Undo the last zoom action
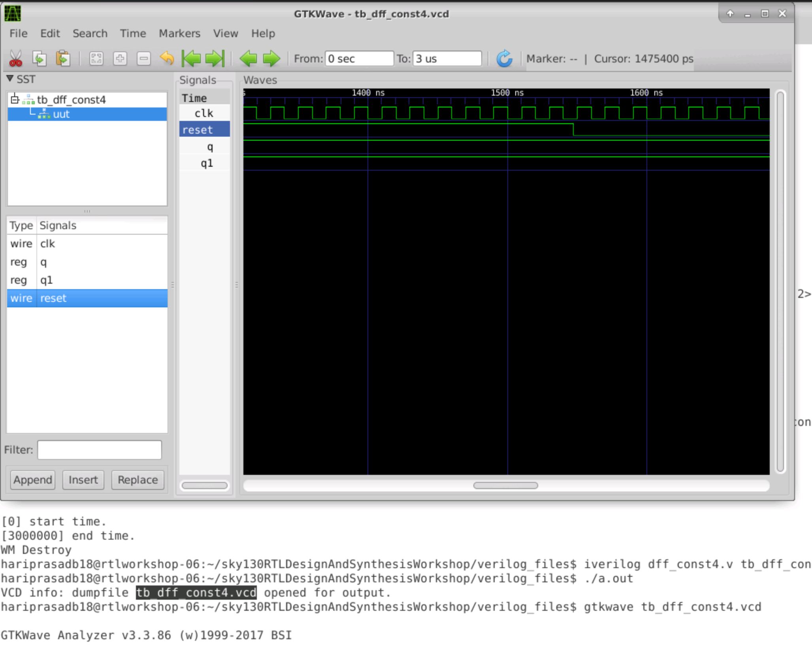The height and width of the screenshot is (655, 812). coord(168,58)
